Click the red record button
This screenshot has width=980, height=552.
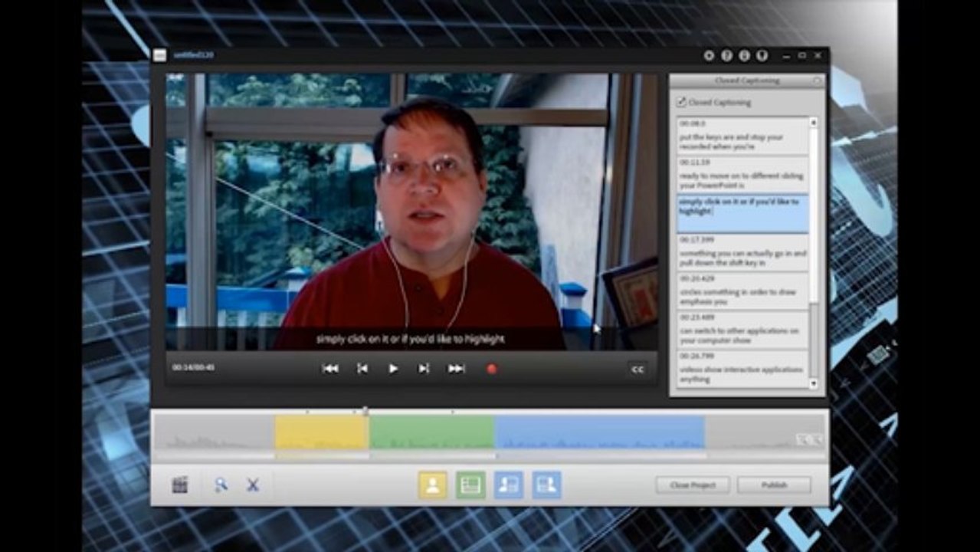coord(491,369)
